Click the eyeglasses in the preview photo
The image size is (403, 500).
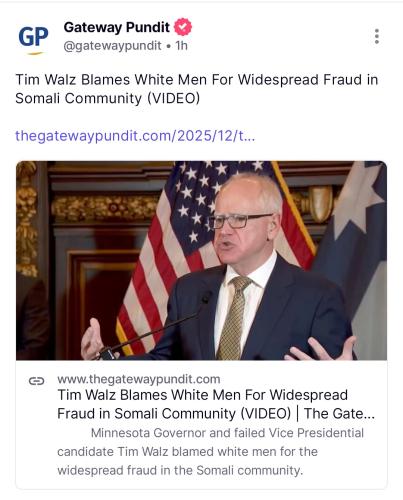pyautogui.click(x=241, y=220)
